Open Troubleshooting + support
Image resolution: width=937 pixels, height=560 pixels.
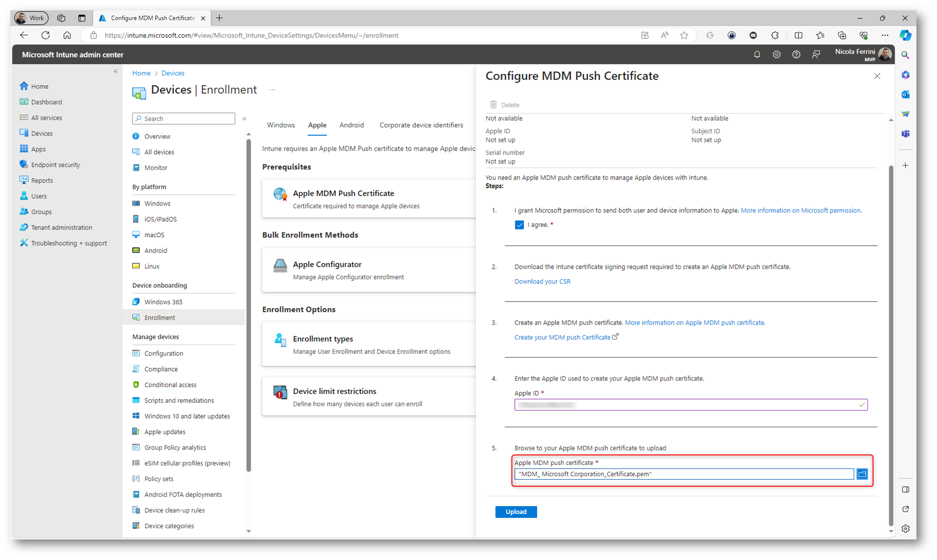coord(69,243)
